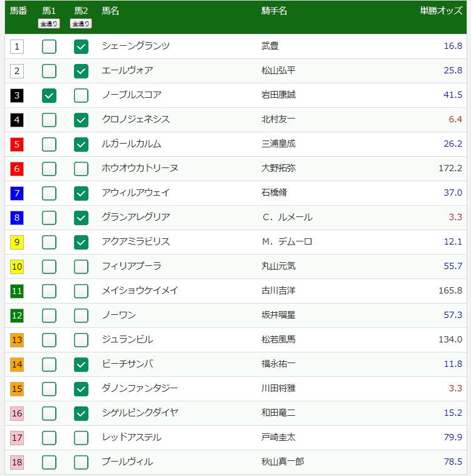
Task: Check 馬2 checkbox for ノーワン
Action: click(x=81, y=315)
